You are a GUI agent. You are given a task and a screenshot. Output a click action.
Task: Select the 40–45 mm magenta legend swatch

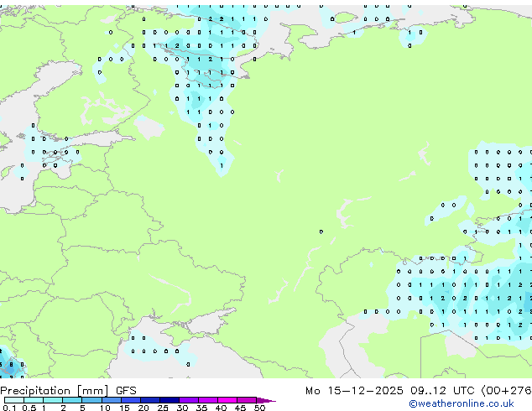tap(227, 400)
